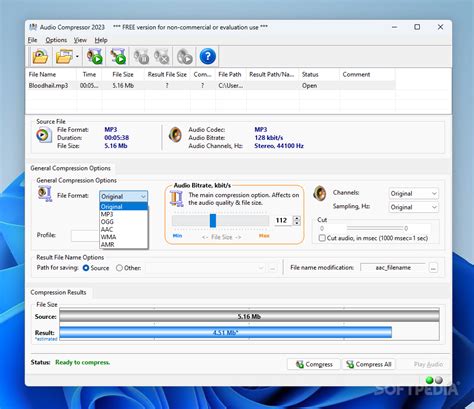
Task: Click the Channels speaker icon
Action: [320, 193]
